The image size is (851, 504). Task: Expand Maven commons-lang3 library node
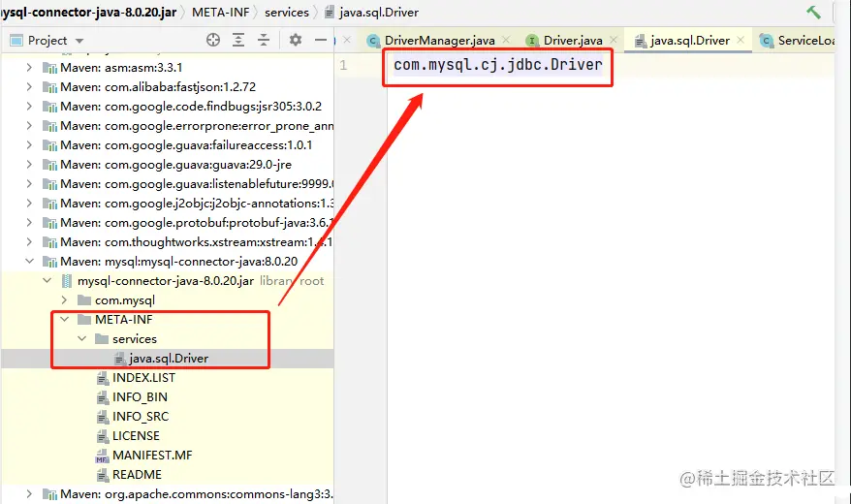click(29, 493)
